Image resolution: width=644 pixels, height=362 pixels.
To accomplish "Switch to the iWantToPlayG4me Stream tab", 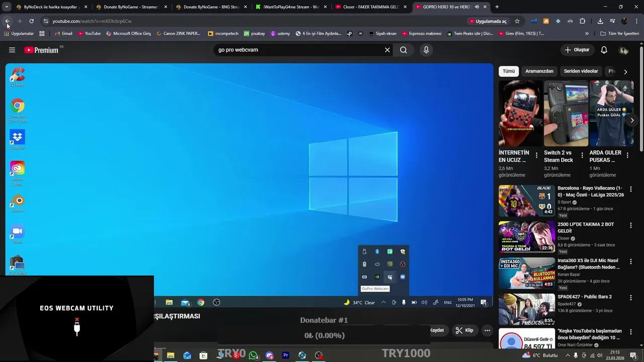I will 291,7.
